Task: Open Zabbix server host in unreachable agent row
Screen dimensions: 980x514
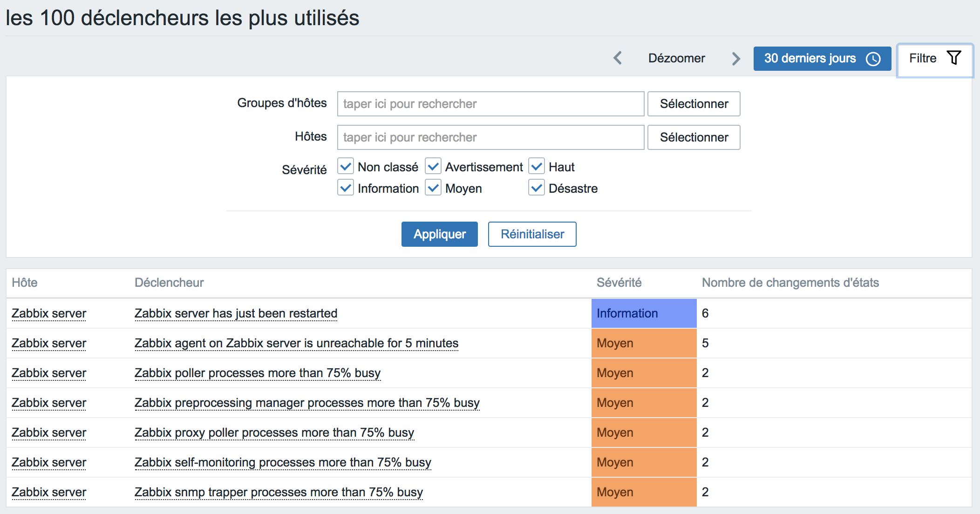Action: (x=49, y=343)
